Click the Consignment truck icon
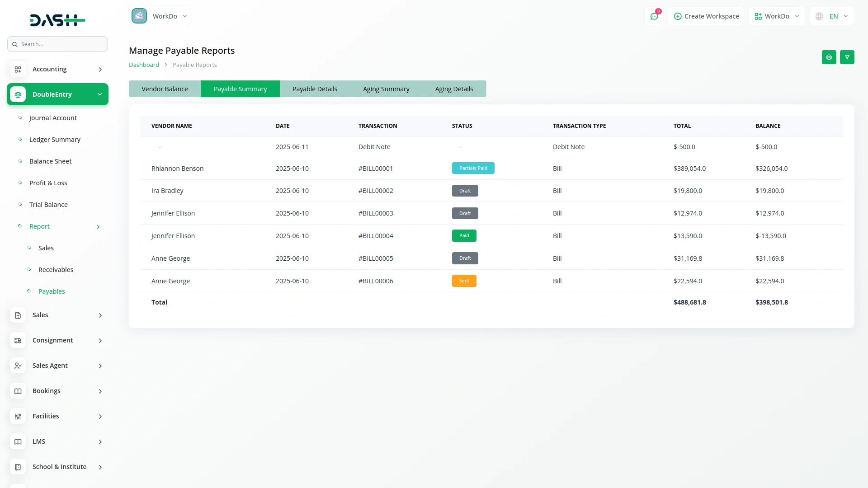This screenshot has width=868, height=488. [18, 340]
